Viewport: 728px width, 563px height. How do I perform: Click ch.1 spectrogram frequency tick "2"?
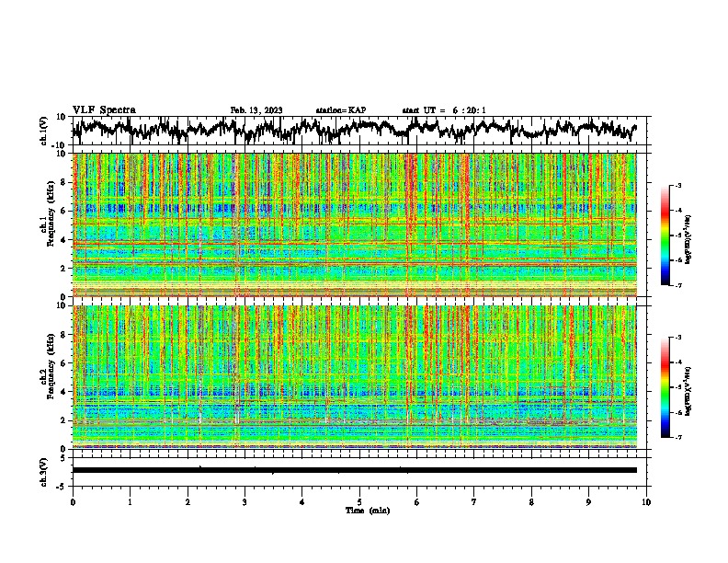[64, 268]
